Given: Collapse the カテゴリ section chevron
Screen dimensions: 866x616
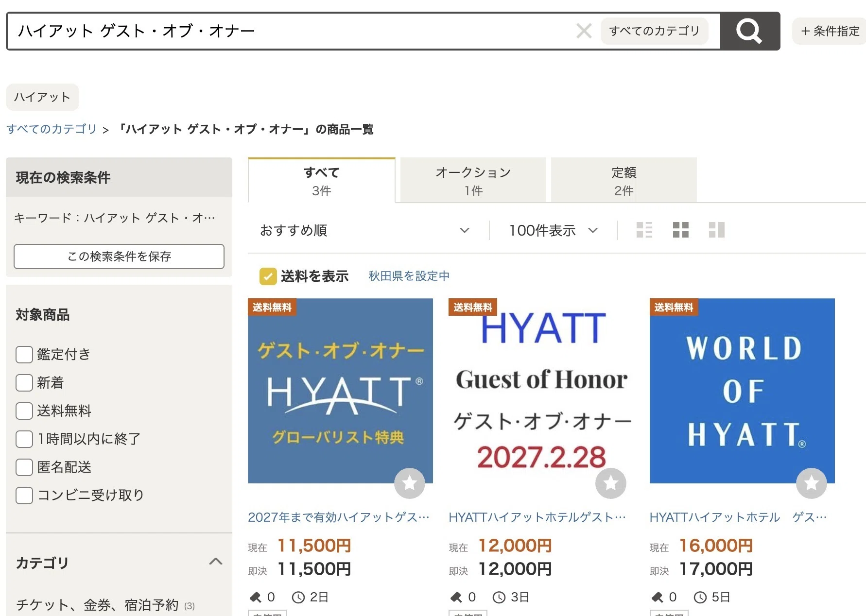Looking at the screenshot, I should [215, 562].
